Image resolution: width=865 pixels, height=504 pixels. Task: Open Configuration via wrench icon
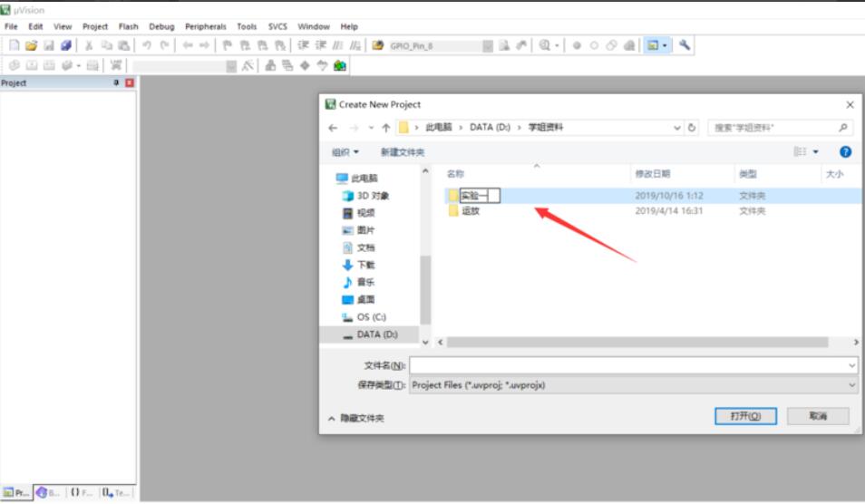[x=684, y=45]
